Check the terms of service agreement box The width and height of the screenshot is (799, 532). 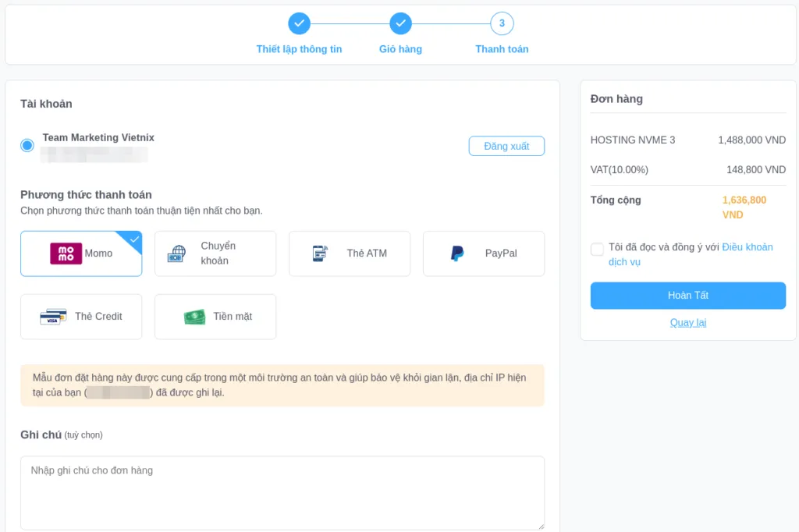(597, 250)
